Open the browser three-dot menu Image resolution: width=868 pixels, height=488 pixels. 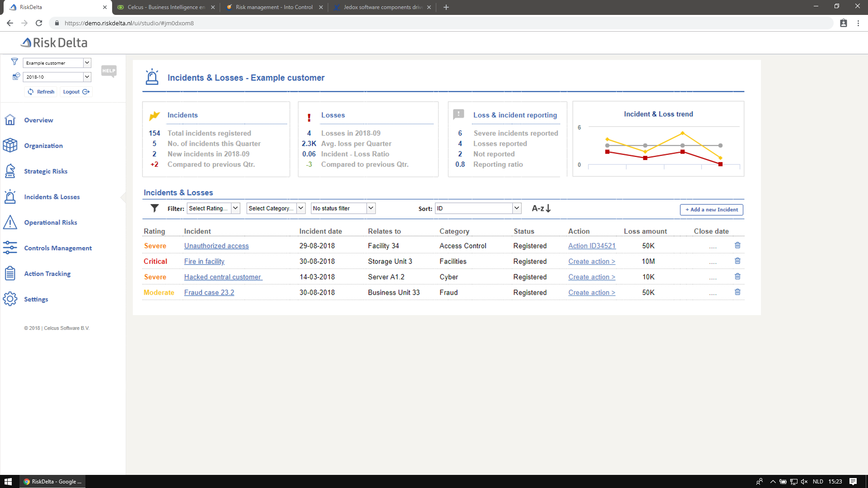858,23
